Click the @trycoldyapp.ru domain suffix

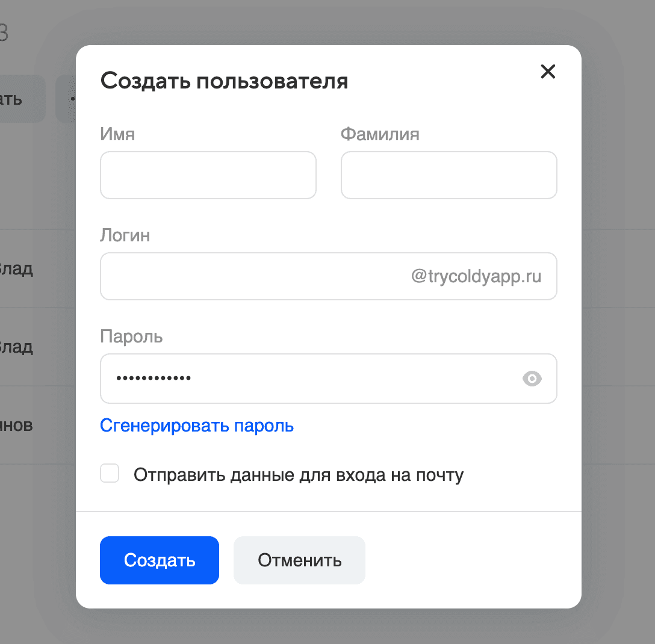(x=476, y=276)
